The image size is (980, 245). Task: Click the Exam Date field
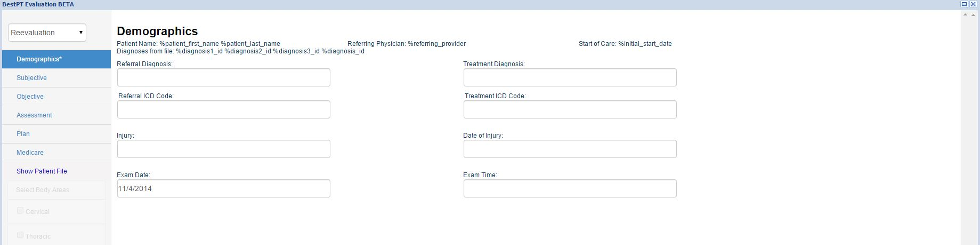pos(223,188)
